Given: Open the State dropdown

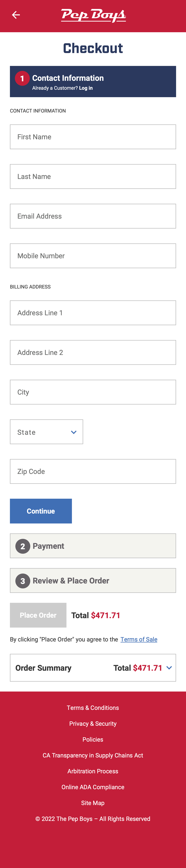Looking at the screenshot, I should point(46,432).
